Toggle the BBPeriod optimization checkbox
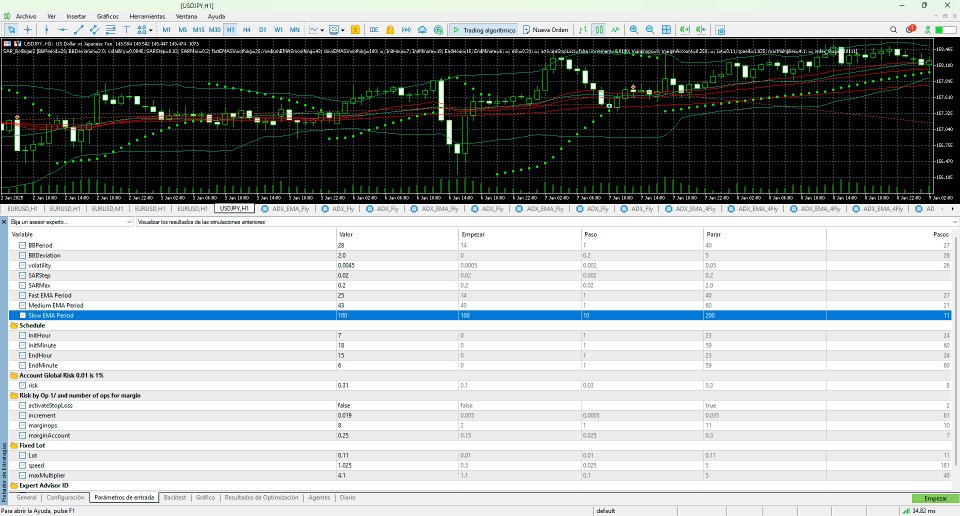The width and height of the screenshot is (960, 516). (x=22, y=245)
